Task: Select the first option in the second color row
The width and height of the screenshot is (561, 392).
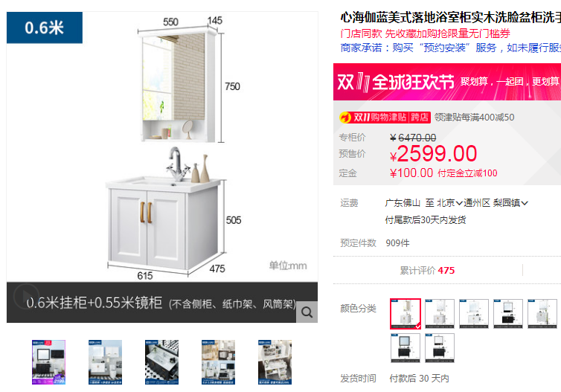Action: tap(405, 348)
